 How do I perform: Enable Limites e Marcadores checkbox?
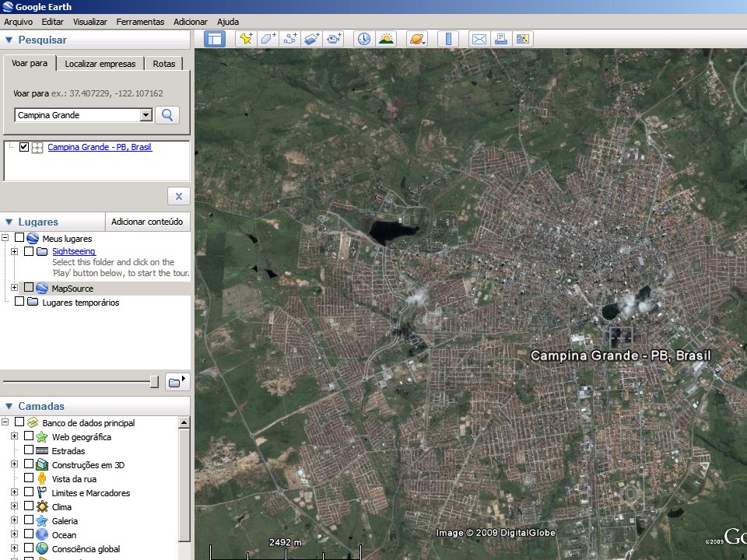(x=29, y=492)
